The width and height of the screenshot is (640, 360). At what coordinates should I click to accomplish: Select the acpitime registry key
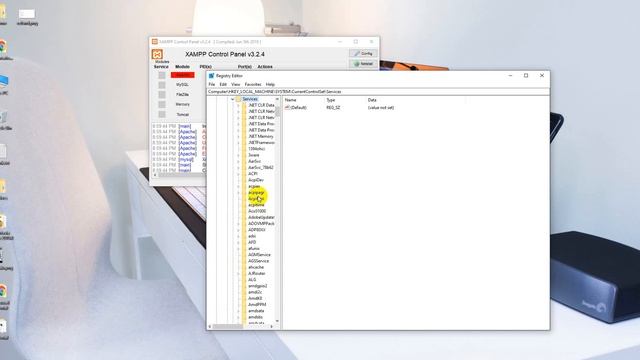256,205
